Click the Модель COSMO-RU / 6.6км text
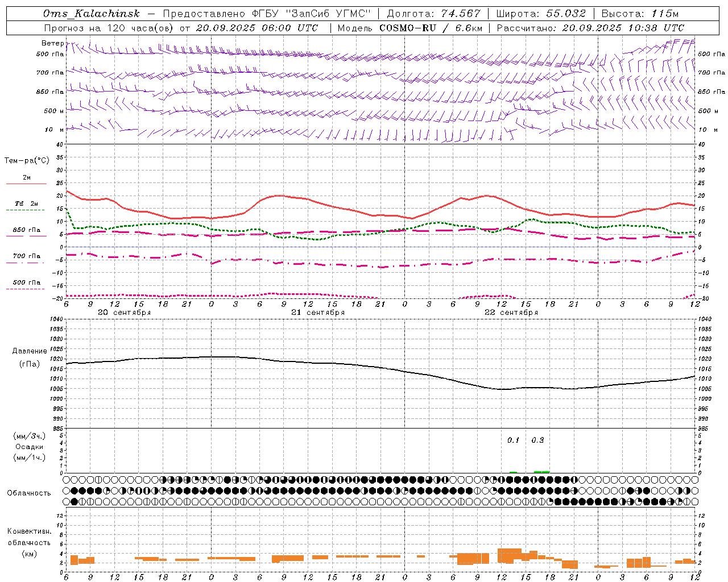This screenshot has width=728, height=582. click(x=409, y=28)
